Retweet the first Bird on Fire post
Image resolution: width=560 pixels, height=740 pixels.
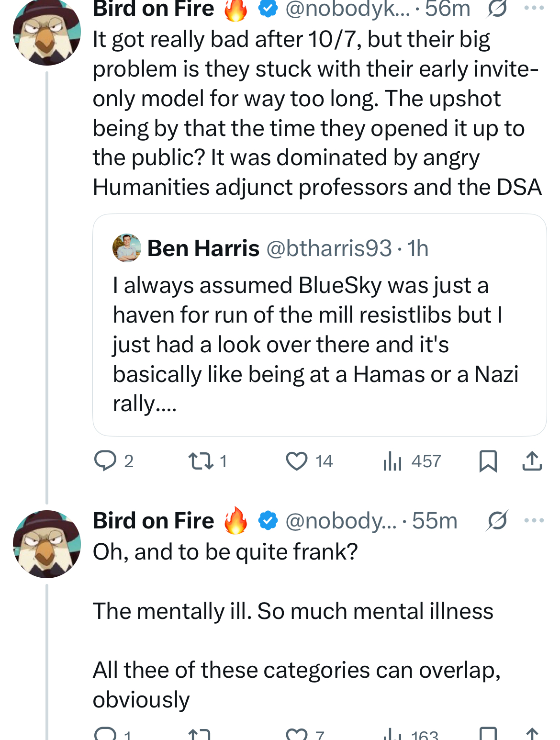click(207, 461)
